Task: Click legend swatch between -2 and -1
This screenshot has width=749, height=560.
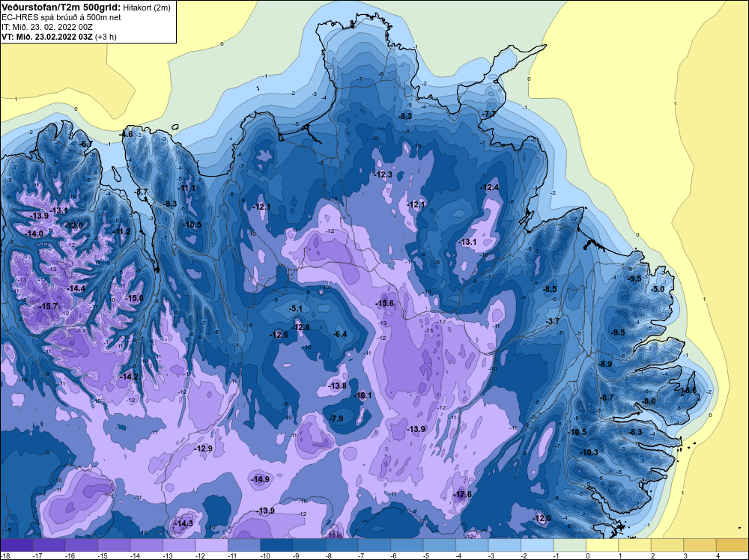Action: pyautogui.click(x=537, y=545)
